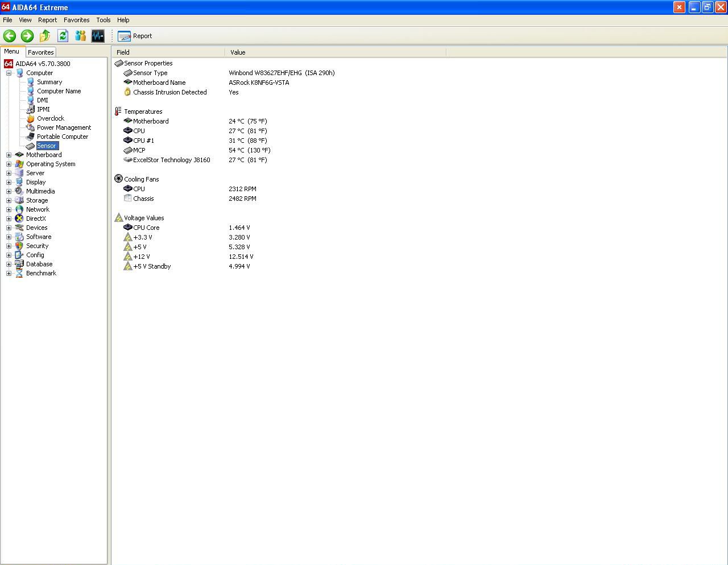Expand the Network tree node
This screenshot has width=728, height=565.
click(x=9, y=209)
